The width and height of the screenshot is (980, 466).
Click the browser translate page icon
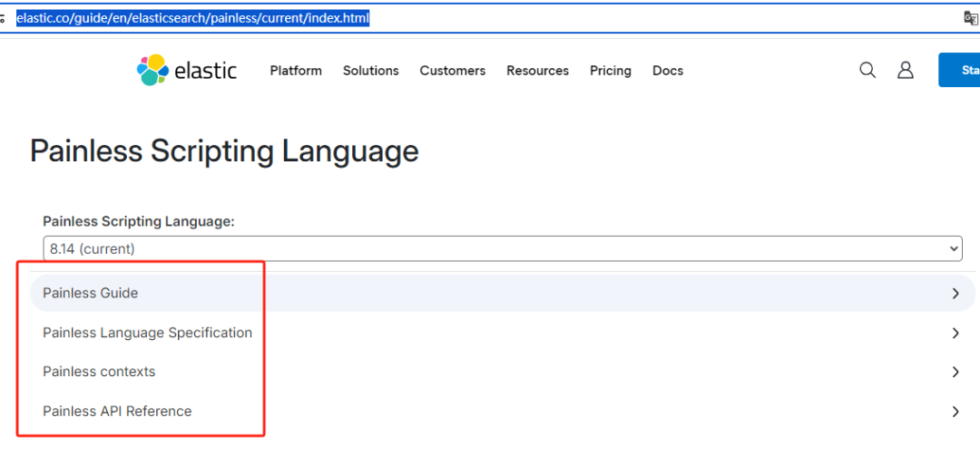[971, 18]
